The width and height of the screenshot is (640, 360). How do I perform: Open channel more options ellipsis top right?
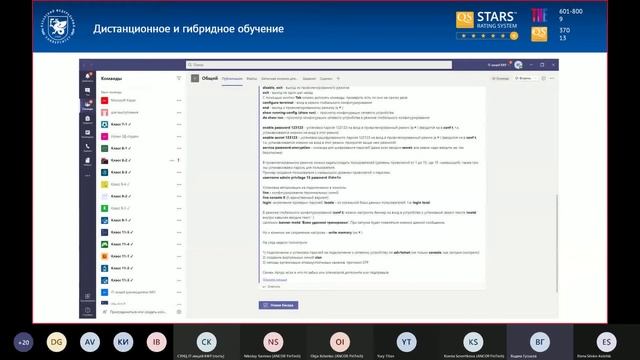pos(552,78)
